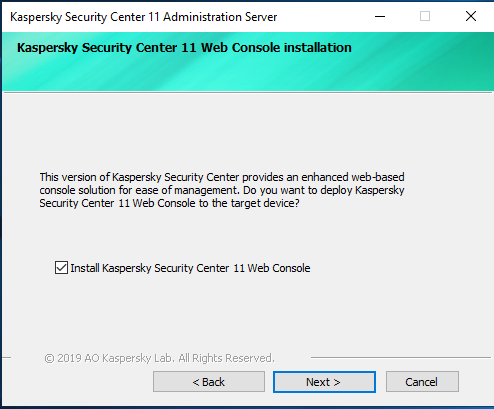Click the Web Console installation header title
This screenshot has height=409, width=494.
[x=184, y=48]
